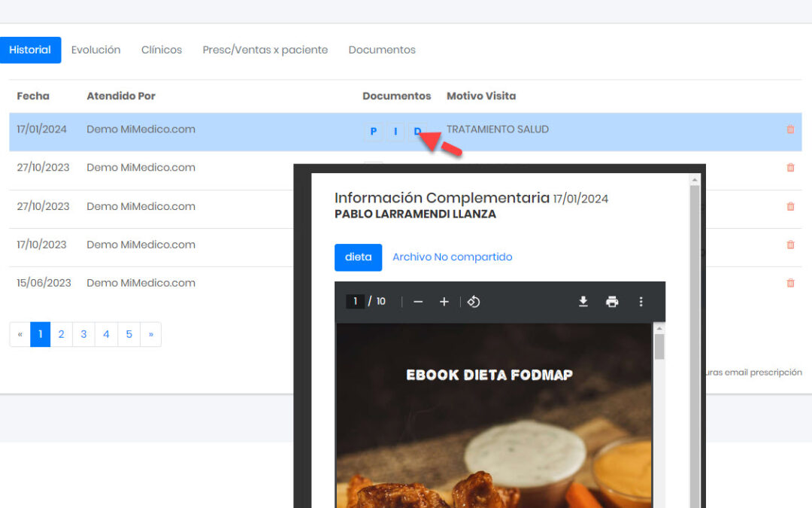Click the Información Complementaria heading
The image size is (812, 508).
click(442, 197)
